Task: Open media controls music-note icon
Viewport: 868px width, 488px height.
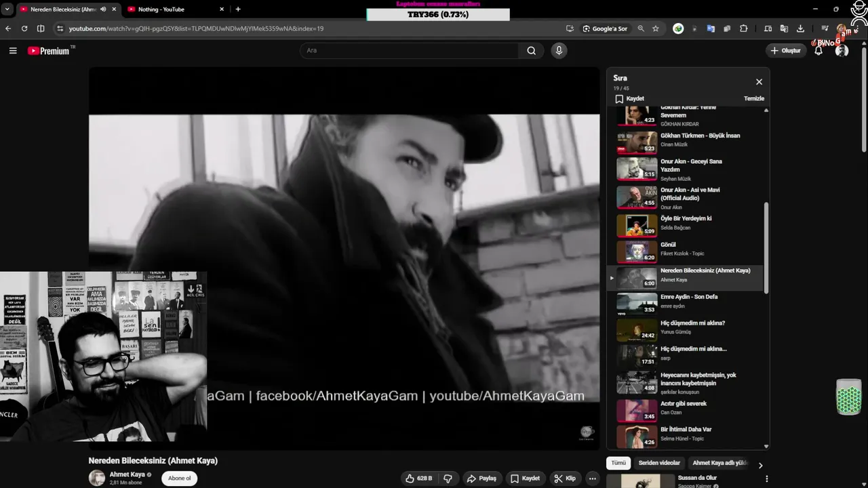Action: 825,28
